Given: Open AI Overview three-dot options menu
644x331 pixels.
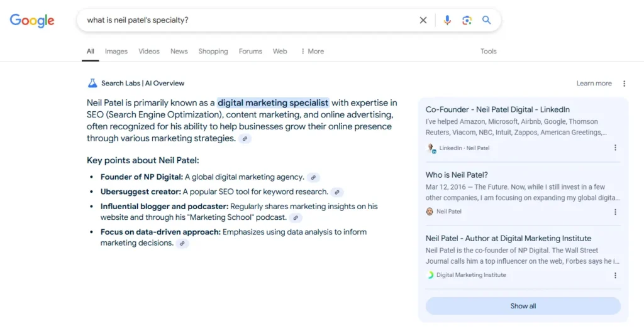Looking at the screenshot, I should pos(624,84).
